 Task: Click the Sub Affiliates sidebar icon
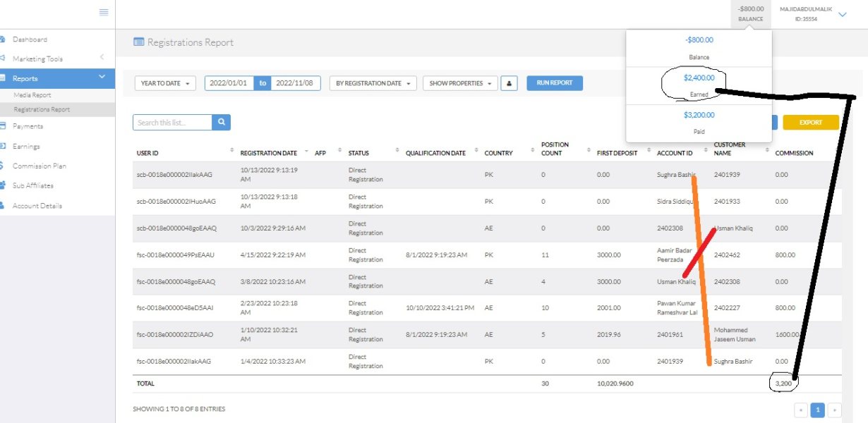[x=3, y=185]
